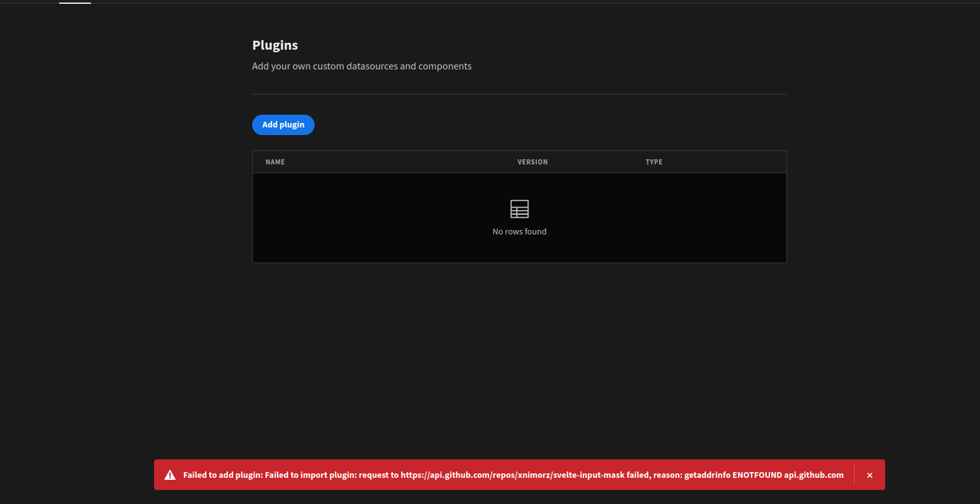Click the Plugins page heading
This screenshot has width=980, height=504.
[275, 45]
